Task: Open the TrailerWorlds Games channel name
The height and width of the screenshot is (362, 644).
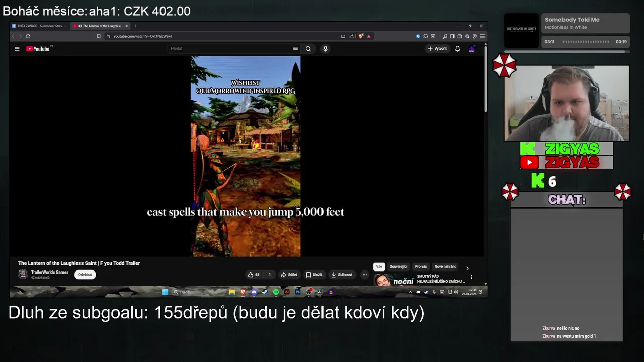Action: point(50,272)
